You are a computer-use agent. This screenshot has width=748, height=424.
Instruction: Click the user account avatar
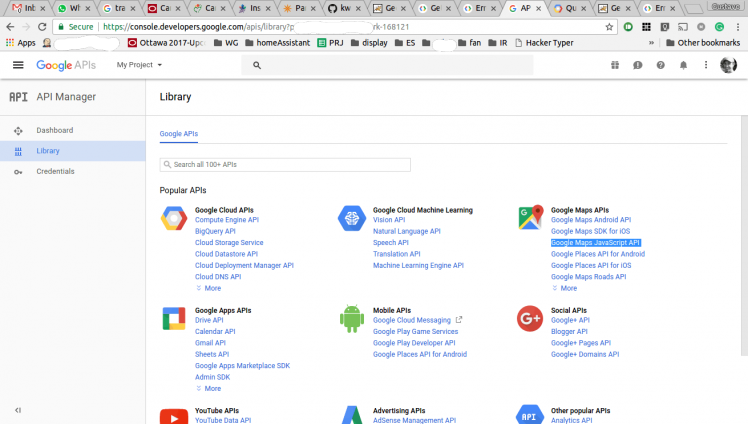728,65
